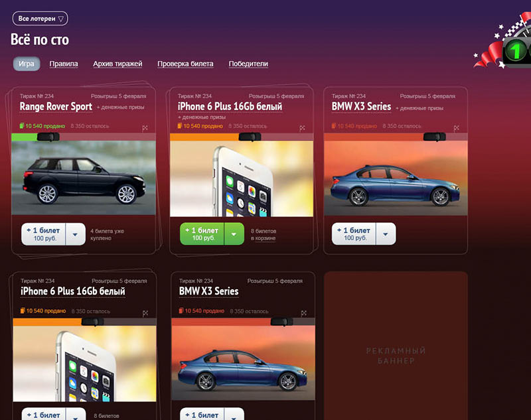Click the flag icon on bottom iPhone card

coord(145,313)
